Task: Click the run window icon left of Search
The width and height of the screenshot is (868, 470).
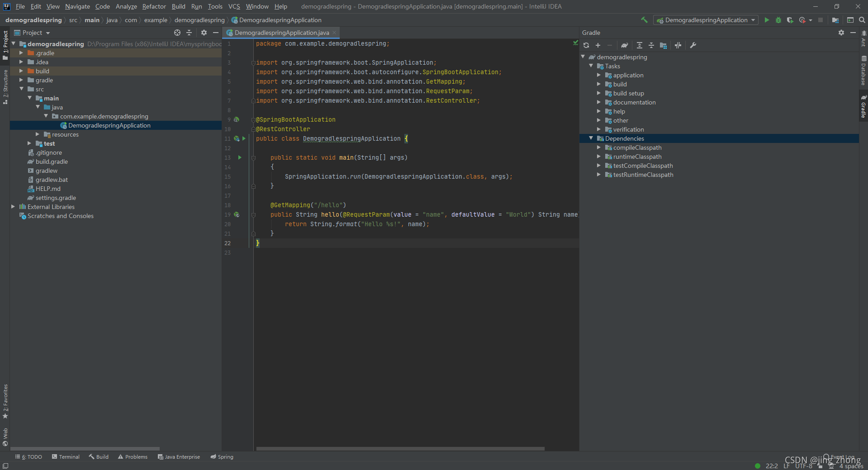Action: coord(850,20)
